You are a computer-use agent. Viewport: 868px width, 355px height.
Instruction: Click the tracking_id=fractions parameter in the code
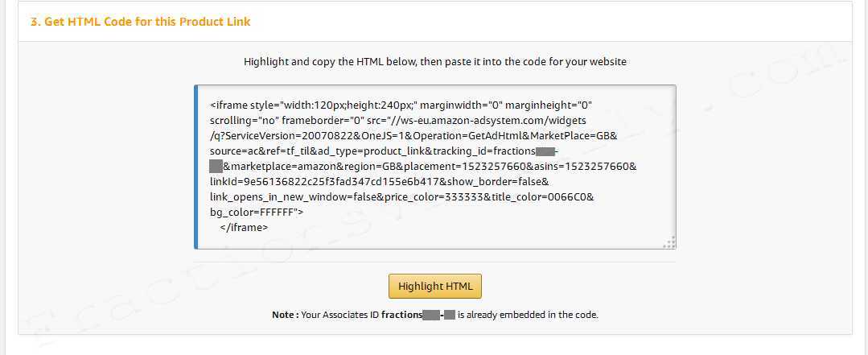tap(483, 151)
